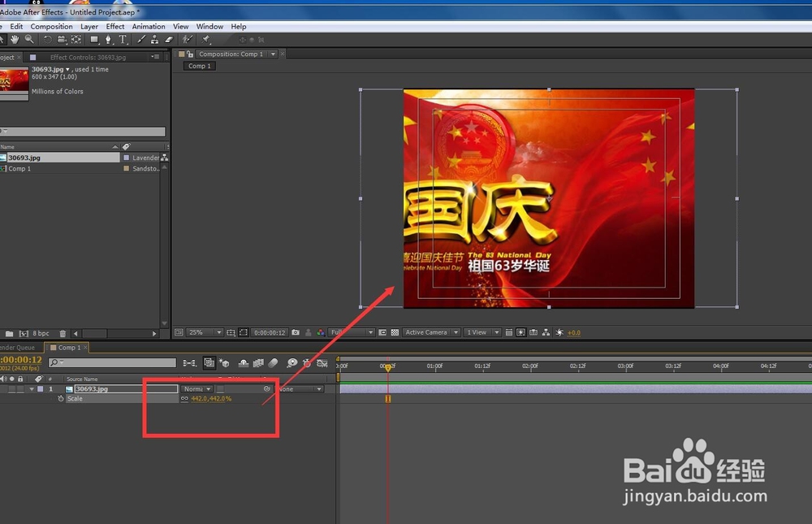Open the Normal blending mode dropdown
This screenshot has height=524, width=812.
click(197, 388)
